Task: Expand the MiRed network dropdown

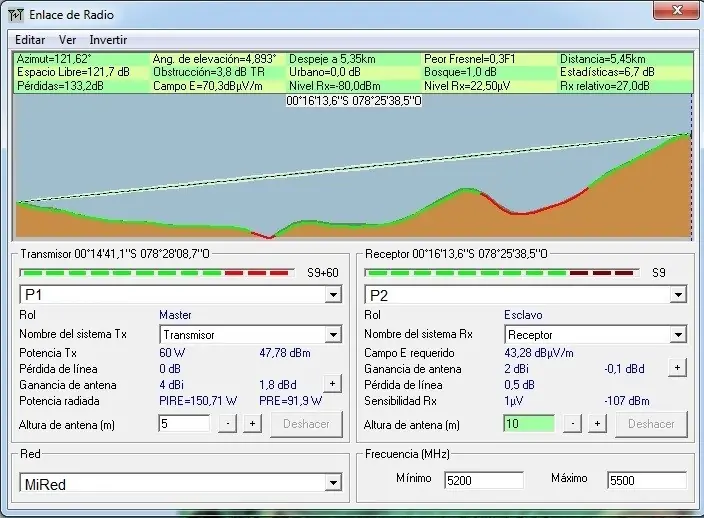Action: pyautogui.click(x=333, y=483)
